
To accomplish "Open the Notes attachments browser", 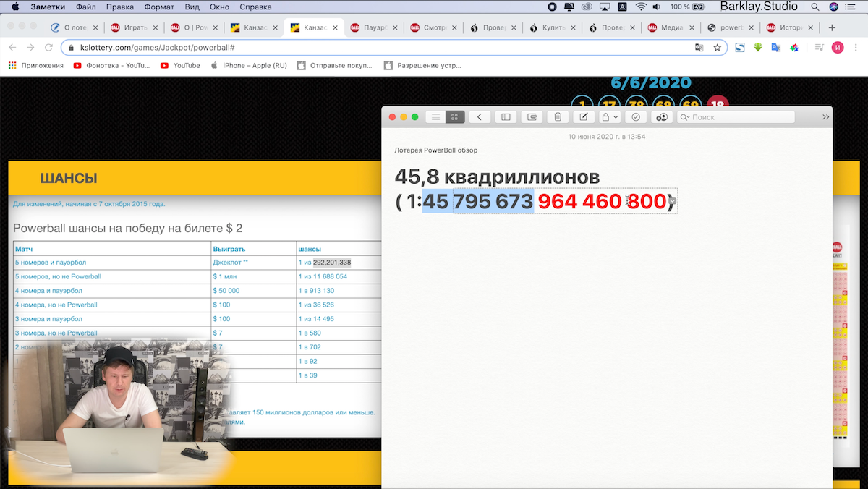I will coord(532,117).
